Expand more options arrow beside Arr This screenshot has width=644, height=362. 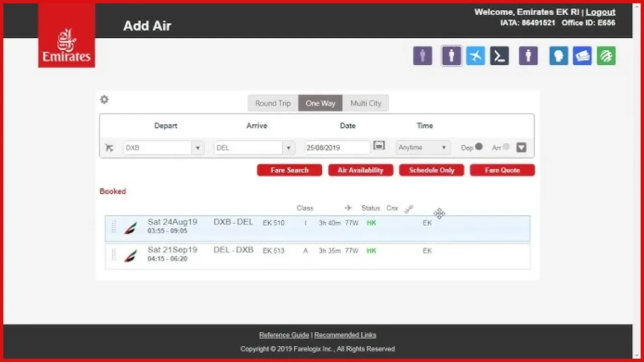pyautogui.click(x=521, y=147)
